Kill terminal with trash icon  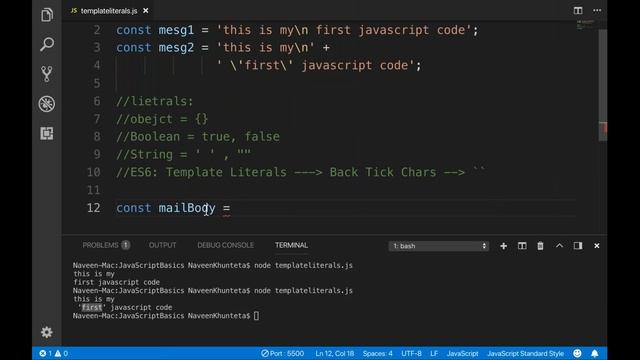(x=540, y=246)
